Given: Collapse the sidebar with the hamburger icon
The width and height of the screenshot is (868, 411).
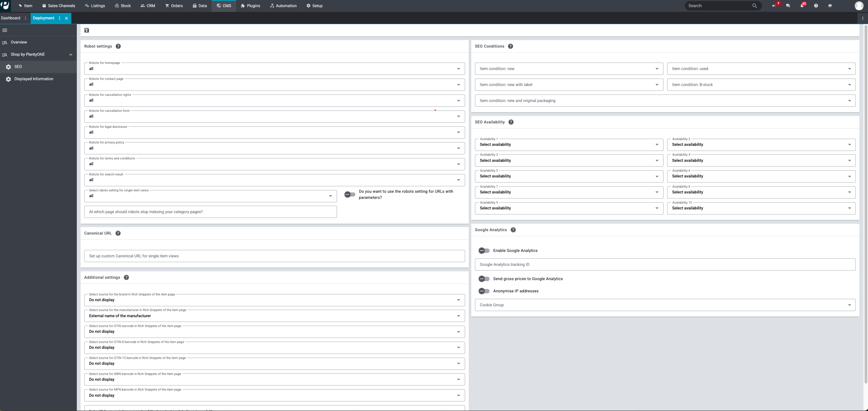Looking at the screenshot, I should tap(5, 30).
